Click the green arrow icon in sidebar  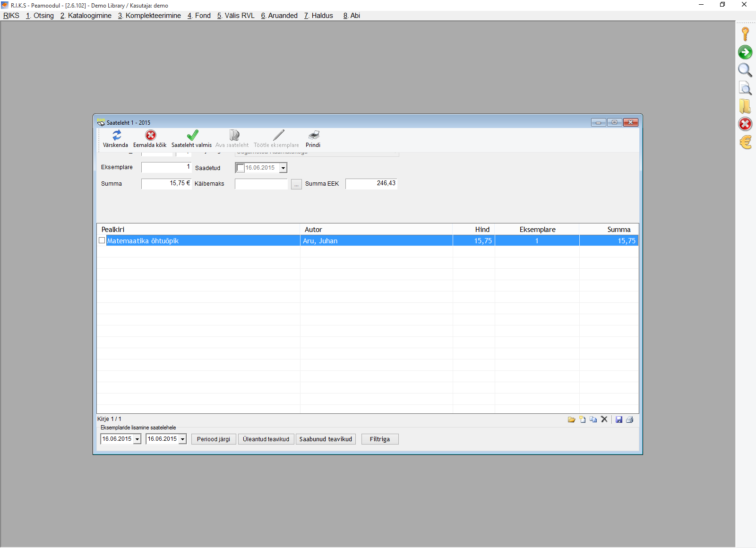point(745,52)
